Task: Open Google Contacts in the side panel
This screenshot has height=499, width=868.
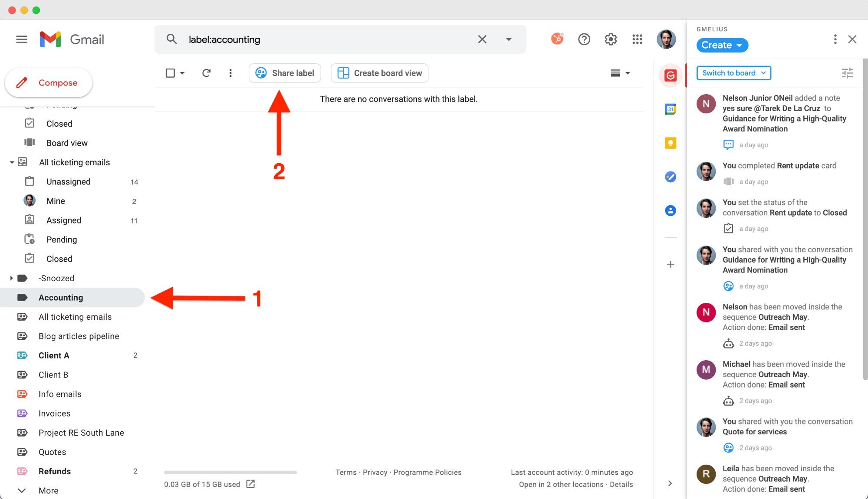Action: point(671,210)
